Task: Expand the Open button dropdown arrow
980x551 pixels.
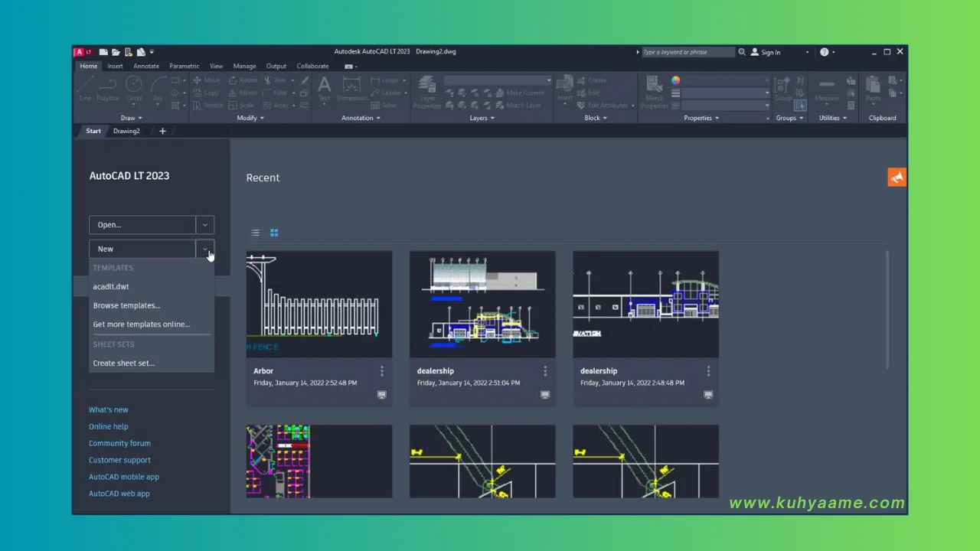Action: [204, 225]
